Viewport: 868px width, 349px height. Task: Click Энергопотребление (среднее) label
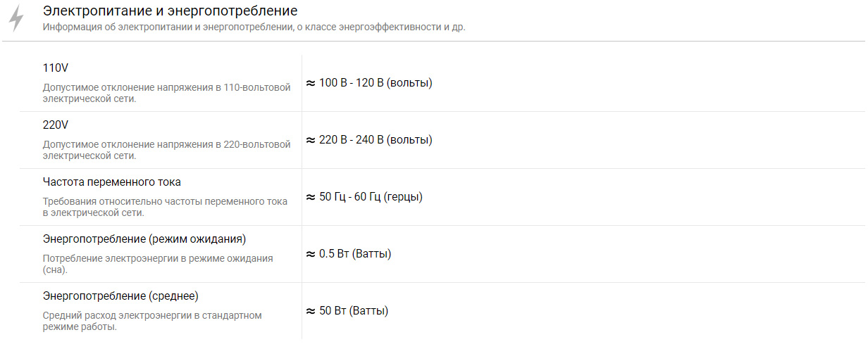pyautogui.click(x=120, y=296)
